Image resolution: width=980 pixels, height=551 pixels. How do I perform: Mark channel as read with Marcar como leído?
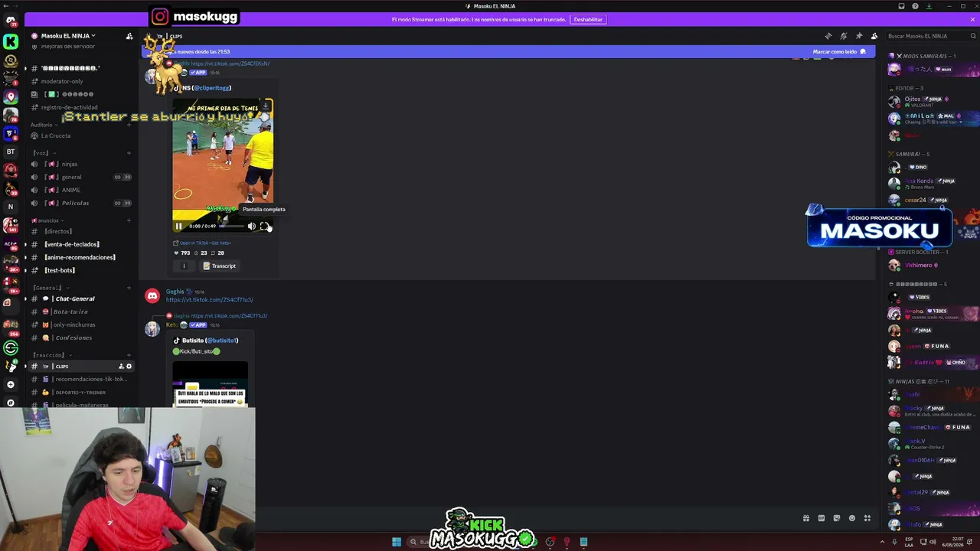tap(839, 51)
